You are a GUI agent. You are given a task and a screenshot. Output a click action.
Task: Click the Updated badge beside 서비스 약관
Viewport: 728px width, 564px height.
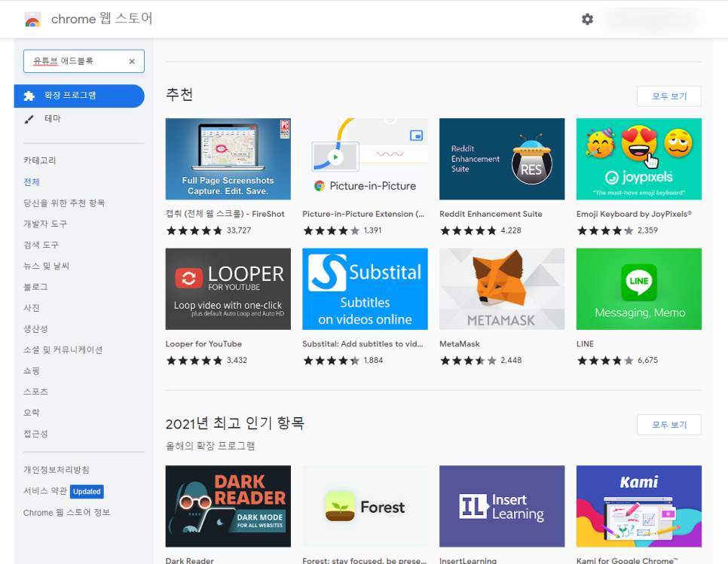pyautogui.click(x=87, y=491)
